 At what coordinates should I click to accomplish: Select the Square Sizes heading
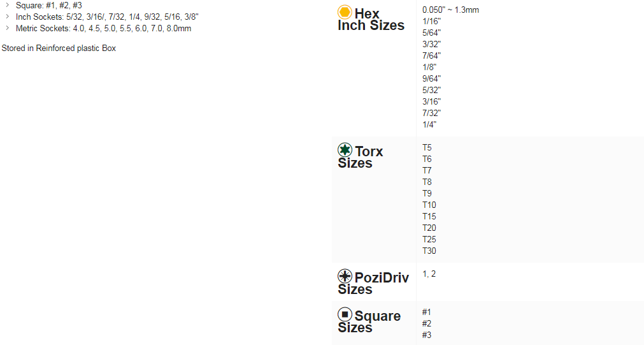point(369,322)
